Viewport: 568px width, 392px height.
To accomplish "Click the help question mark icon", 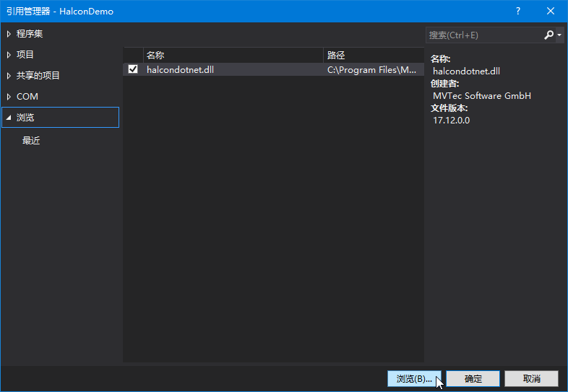I will click(518, 12).
